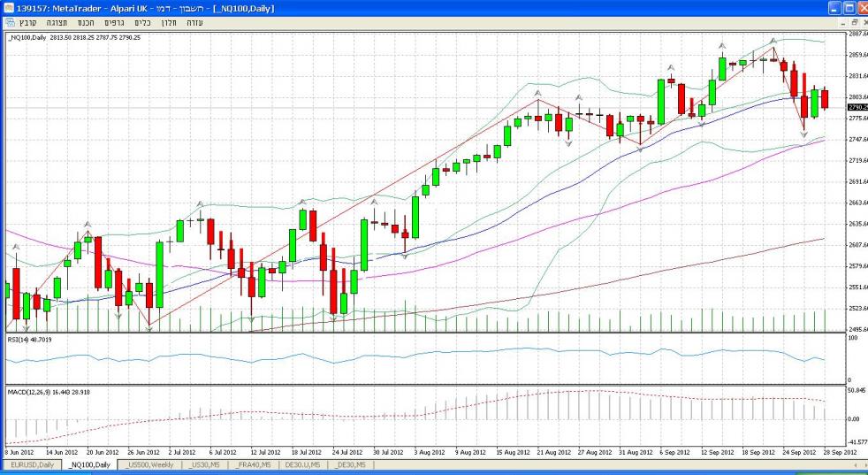
Task: Select the _NQ100,Daily chart tab
Action: point(91,464)
